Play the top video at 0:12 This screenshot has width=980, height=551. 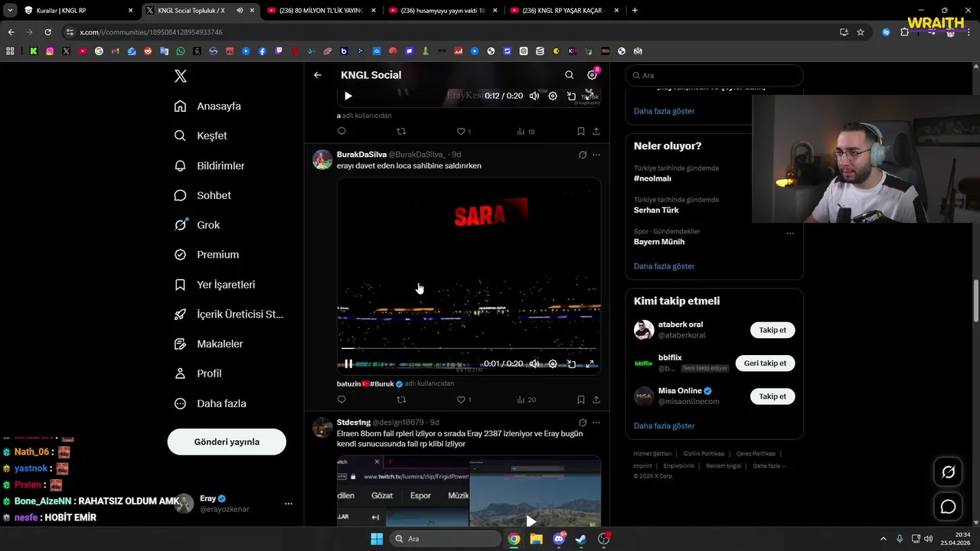(348, 96)
